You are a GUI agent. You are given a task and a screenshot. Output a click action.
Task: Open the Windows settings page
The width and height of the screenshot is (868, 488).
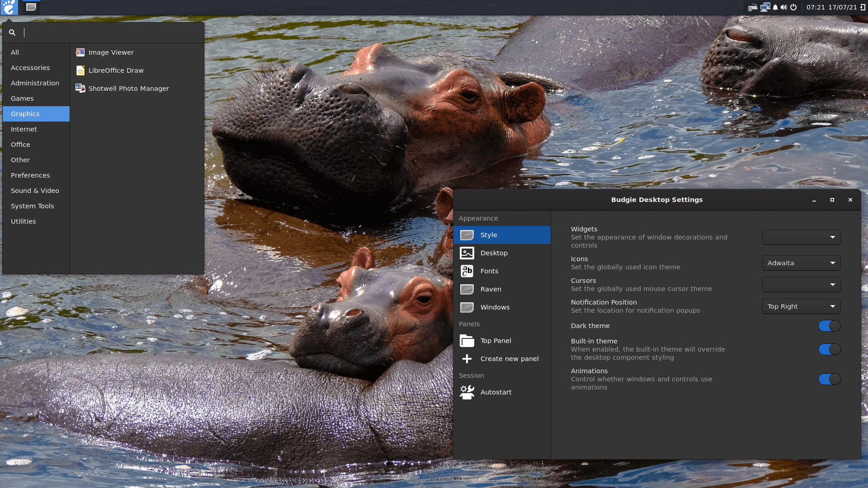[502, 307]
